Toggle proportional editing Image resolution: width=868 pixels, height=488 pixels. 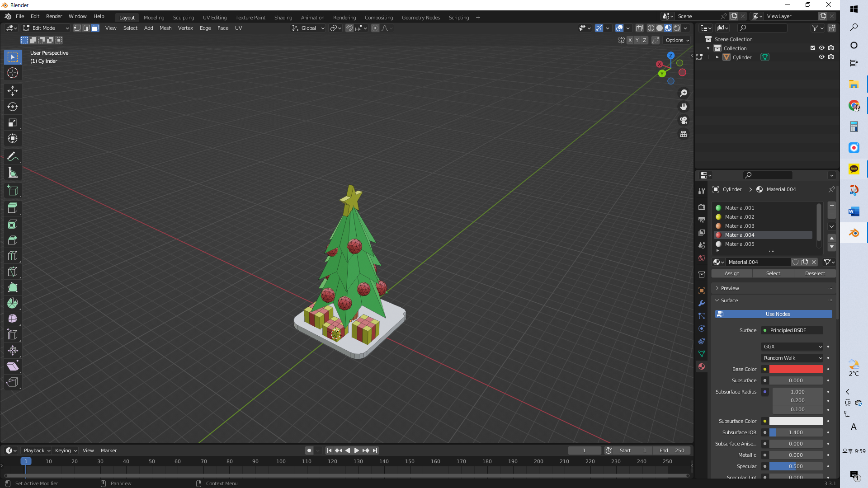pyautogui.click(x=375, y=28)
